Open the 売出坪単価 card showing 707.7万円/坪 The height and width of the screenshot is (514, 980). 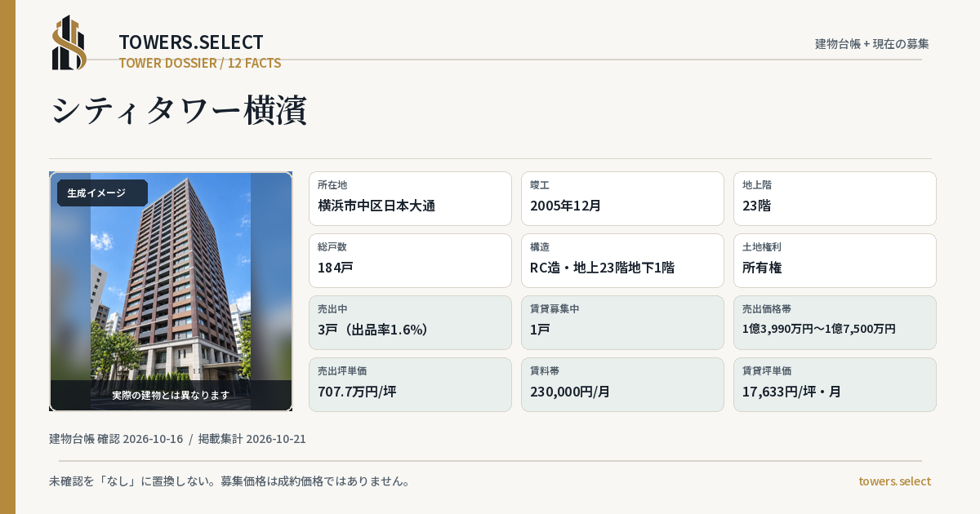[410, 384]
